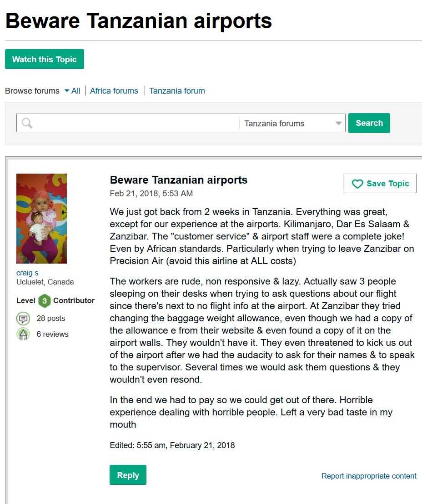
Task: Click the Watch this Topic button
Action: coord(45,59)
